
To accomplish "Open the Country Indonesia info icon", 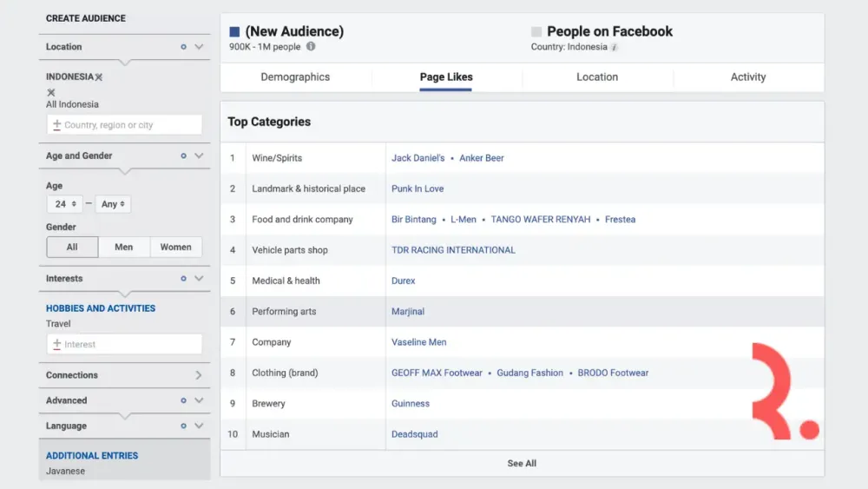I will click(615, 47).
